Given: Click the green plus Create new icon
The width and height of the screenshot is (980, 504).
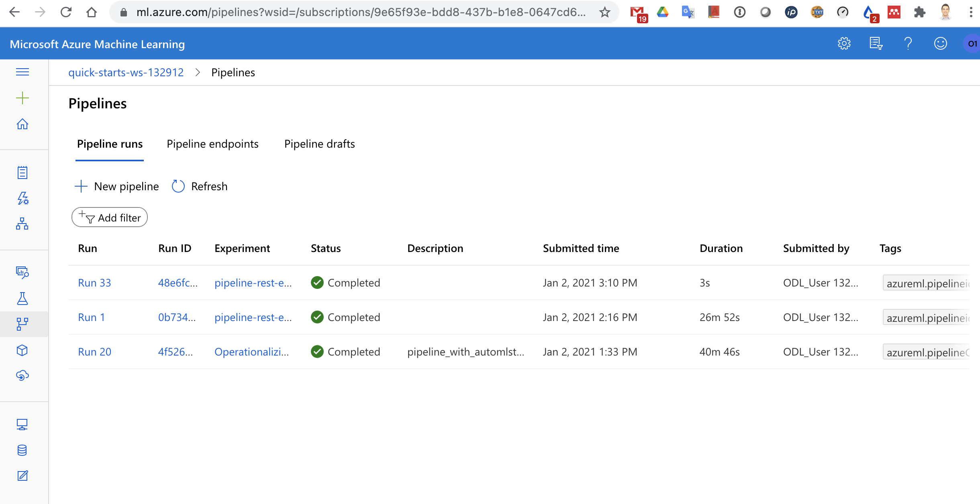Looking at the screenshot, I should (22, 98).
